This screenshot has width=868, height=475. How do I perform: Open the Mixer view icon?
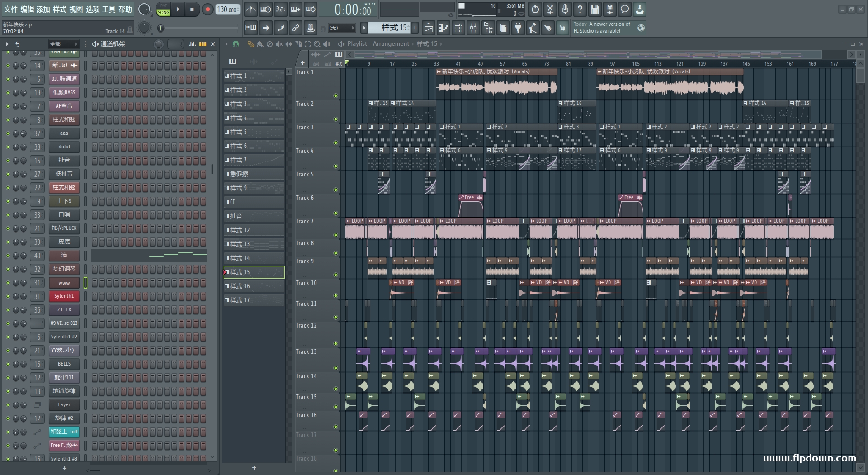(473, 28)
